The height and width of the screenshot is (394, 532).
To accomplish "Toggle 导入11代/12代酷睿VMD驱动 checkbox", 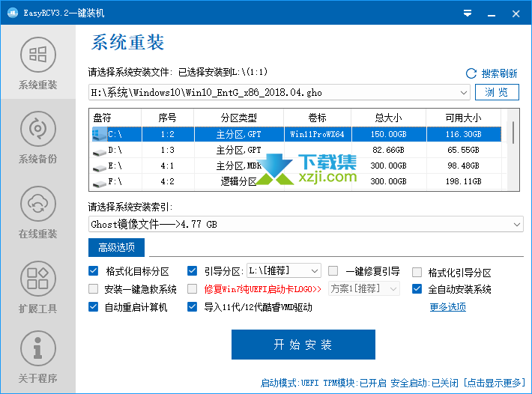I will tap(192, 306).
